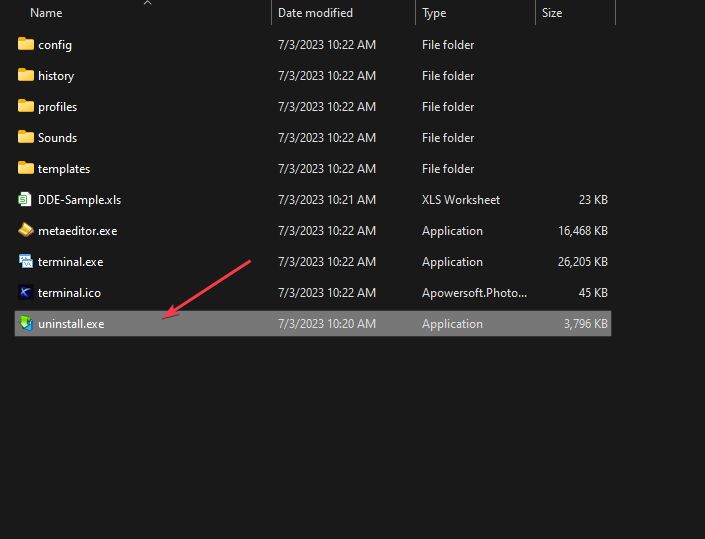705x539 pixels.
Task: Click the '26,205 KB' size cell
Action: (583, 262)
